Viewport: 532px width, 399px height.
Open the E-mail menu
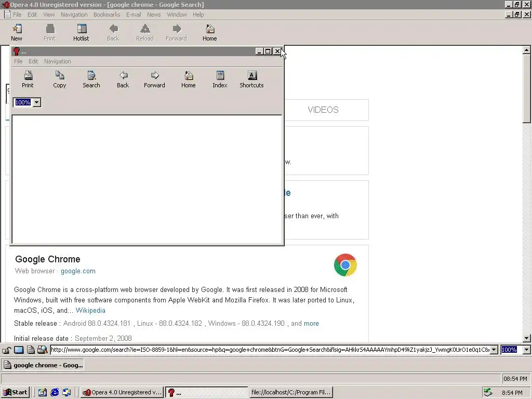click(134, 15)
